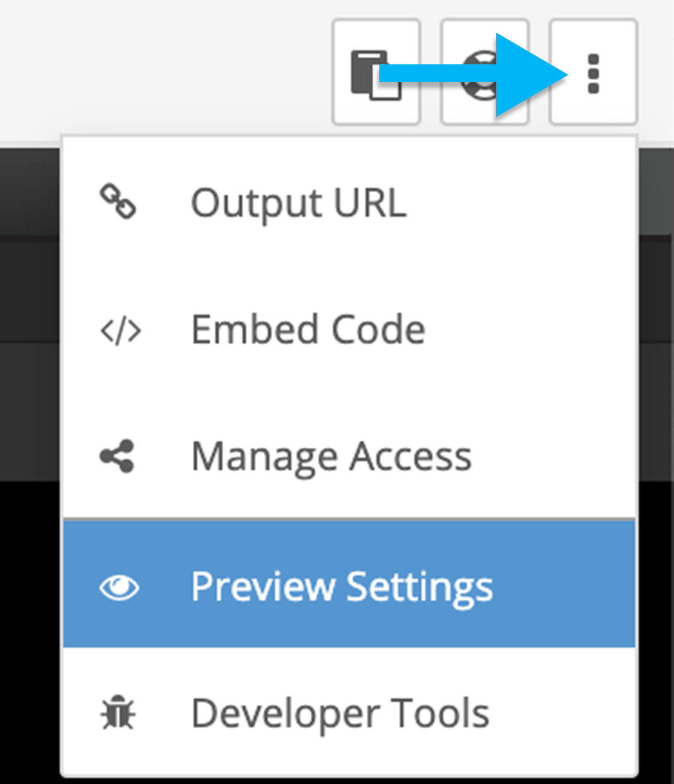The height and width of the screenshot is (784, 674).
Task: Click the word Access in Manage Access
Action: [411, 457]
